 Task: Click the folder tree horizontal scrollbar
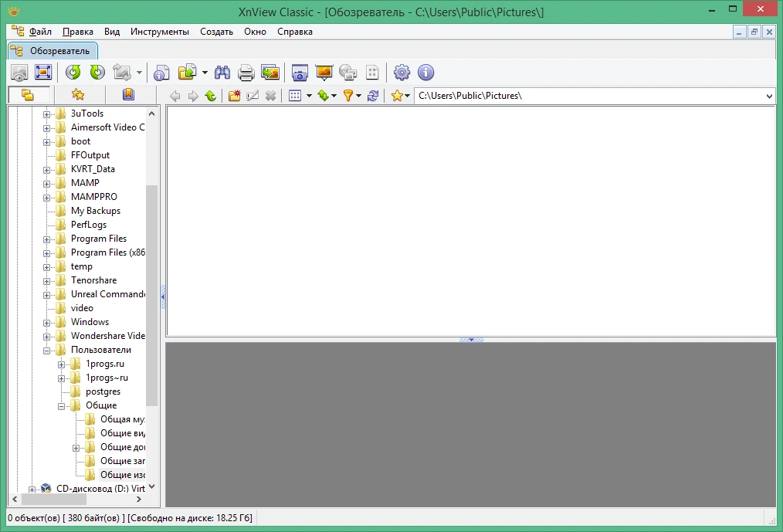54,499
